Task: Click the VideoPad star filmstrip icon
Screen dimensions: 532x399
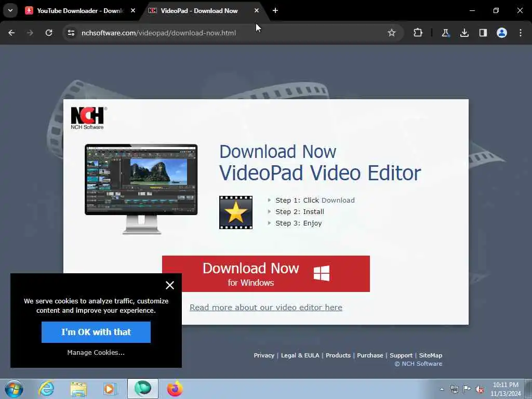Action: point(236,212)
